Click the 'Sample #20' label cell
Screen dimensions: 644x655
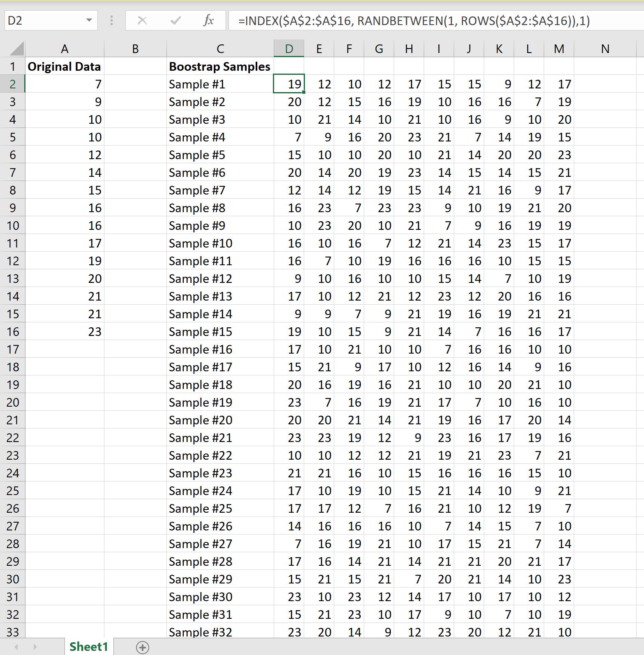[220, 420]
